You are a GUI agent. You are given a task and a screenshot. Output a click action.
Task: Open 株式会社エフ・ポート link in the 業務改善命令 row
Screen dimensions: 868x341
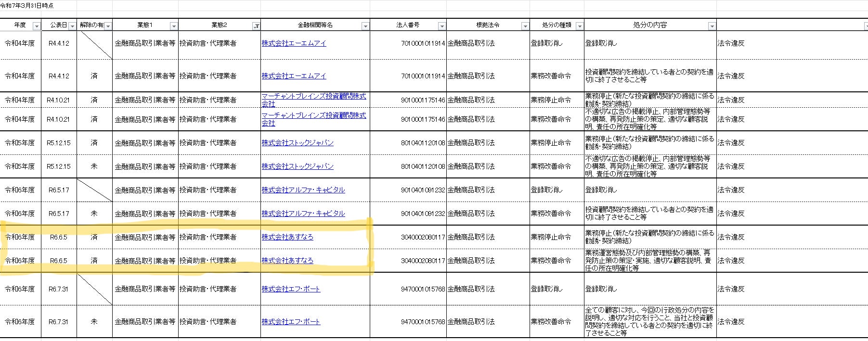click(x=291, y=322)
